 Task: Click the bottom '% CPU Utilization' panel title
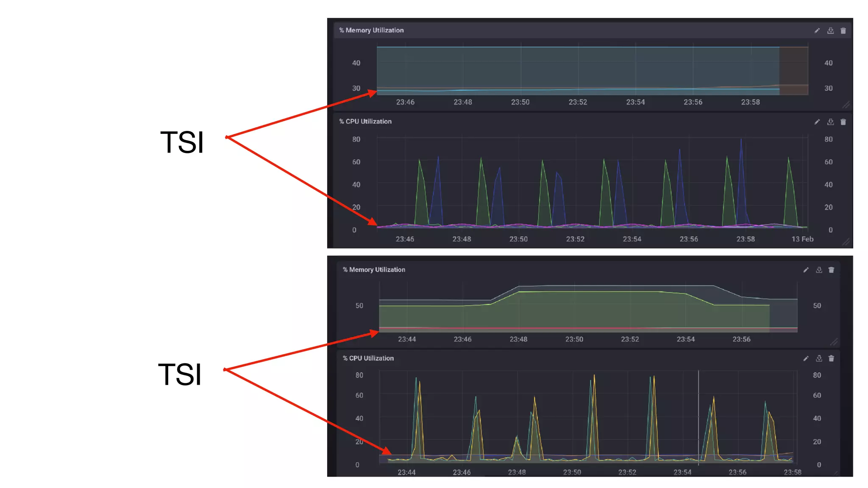point(368,358)
